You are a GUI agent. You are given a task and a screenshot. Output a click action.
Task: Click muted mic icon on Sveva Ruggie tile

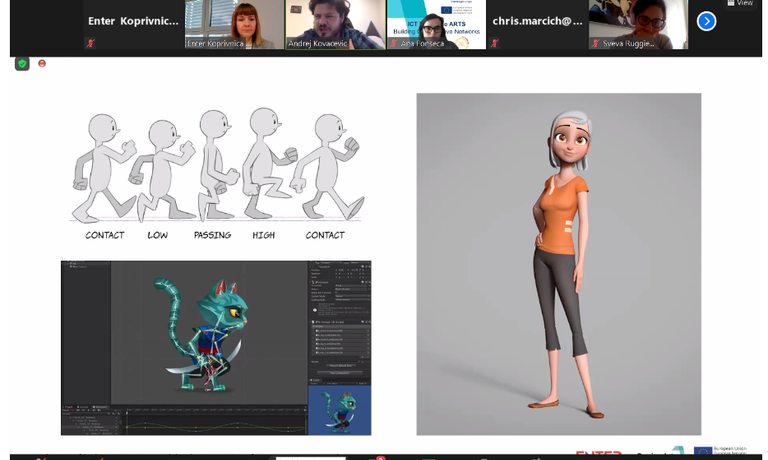pyautogui.click(x=595, y=43)
